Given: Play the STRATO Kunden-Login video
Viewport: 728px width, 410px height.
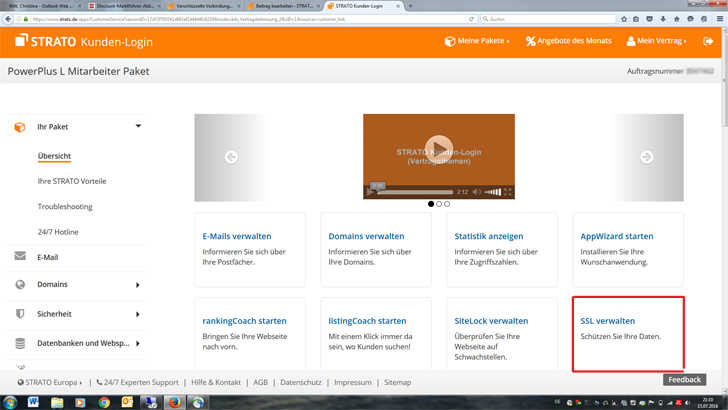Looking at the screenshot, I should coord(439,149).
